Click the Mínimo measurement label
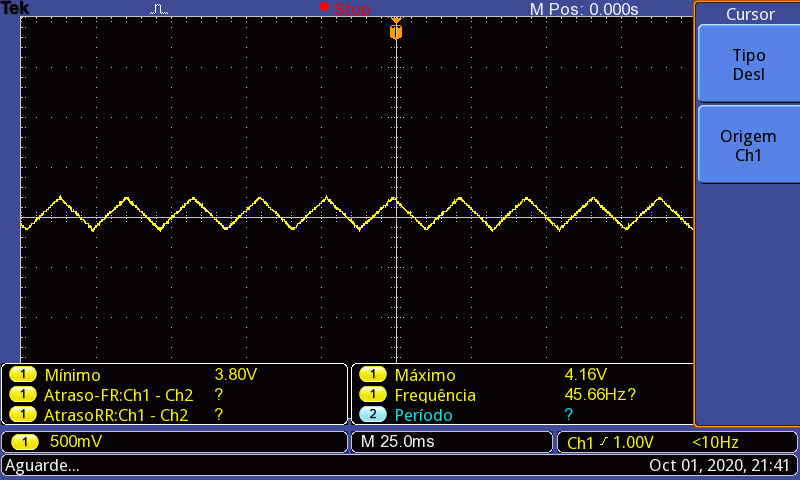This screenshot has width=800, height=480. [72, 375]
